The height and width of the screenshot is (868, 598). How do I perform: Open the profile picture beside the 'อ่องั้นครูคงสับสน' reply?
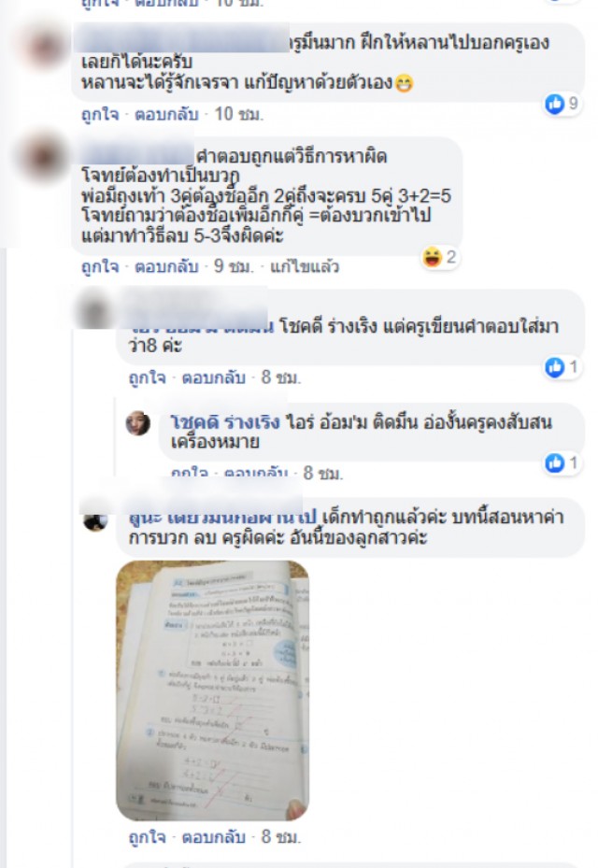(x=138, y=423)
